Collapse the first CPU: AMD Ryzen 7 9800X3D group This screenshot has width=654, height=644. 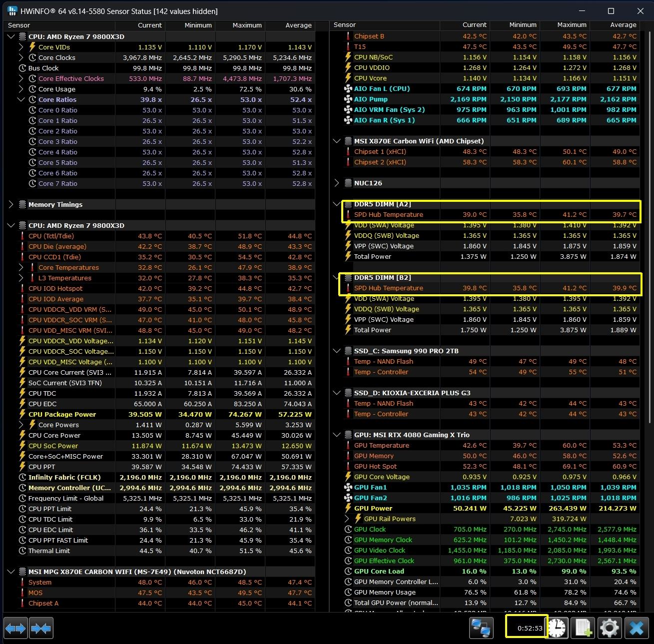tap(11, 36)
